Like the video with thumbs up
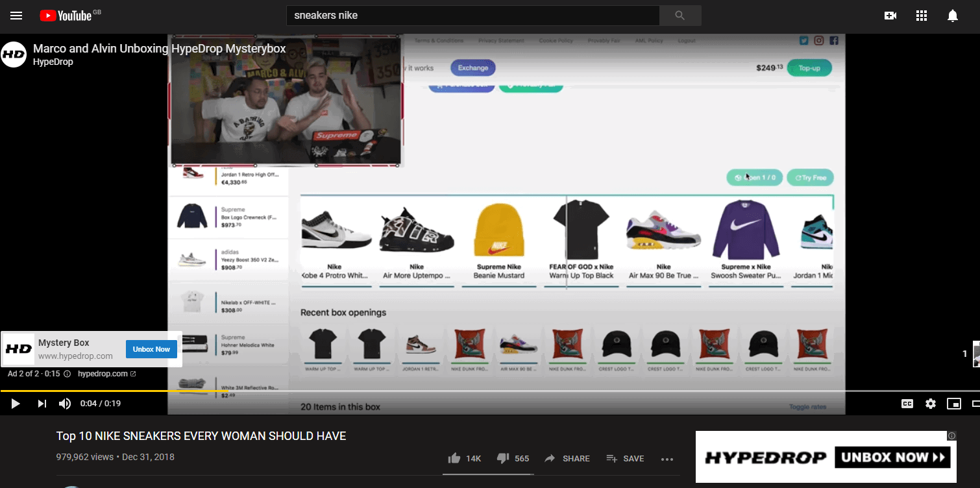Image resolution: width=980 pixels, height=488 pixels. (x=454, y=457)
